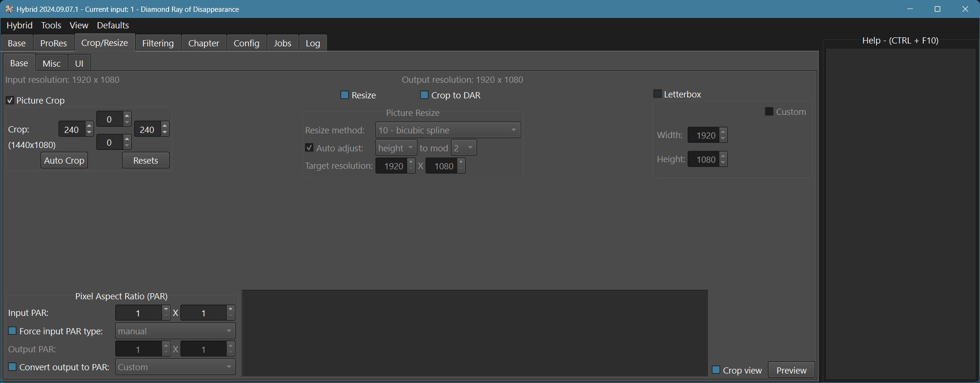This screenshot has height=383, width=980.
Task: Click the top crop input field
Action: click(x=110, y=119)
